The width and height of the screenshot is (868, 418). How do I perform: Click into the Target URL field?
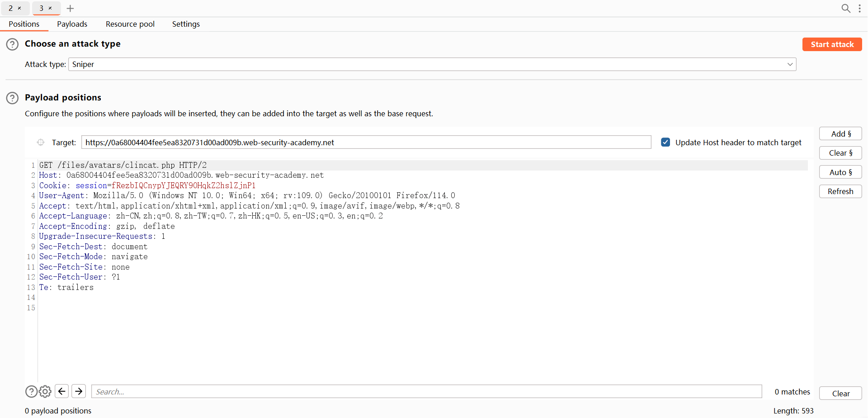[x=366, y=142]
